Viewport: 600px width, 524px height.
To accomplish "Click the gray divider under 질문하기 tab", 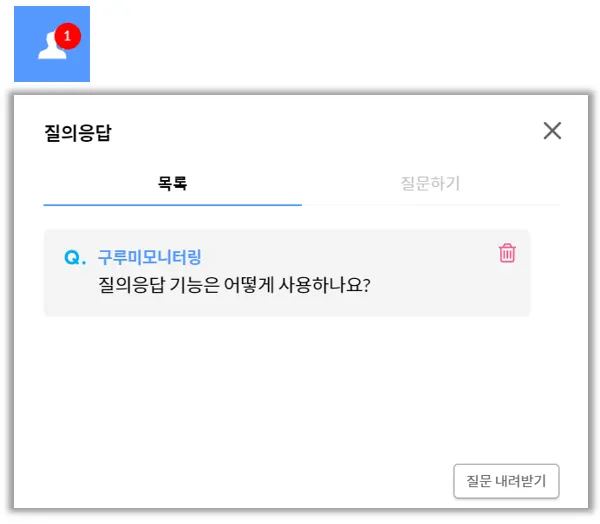I will pyautogui.click(x=430, y=205).
